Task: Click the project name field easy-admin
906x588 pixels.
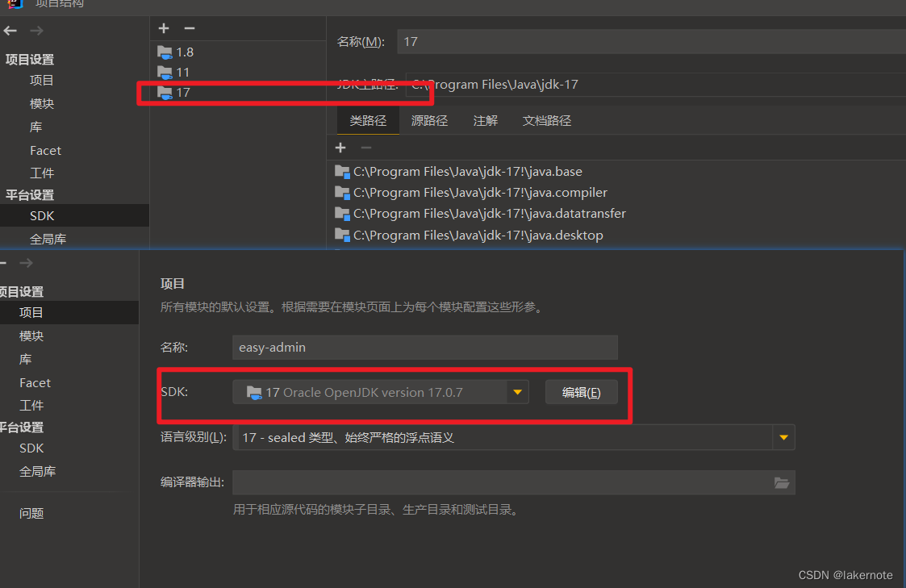Action: [x=424, y=347]
